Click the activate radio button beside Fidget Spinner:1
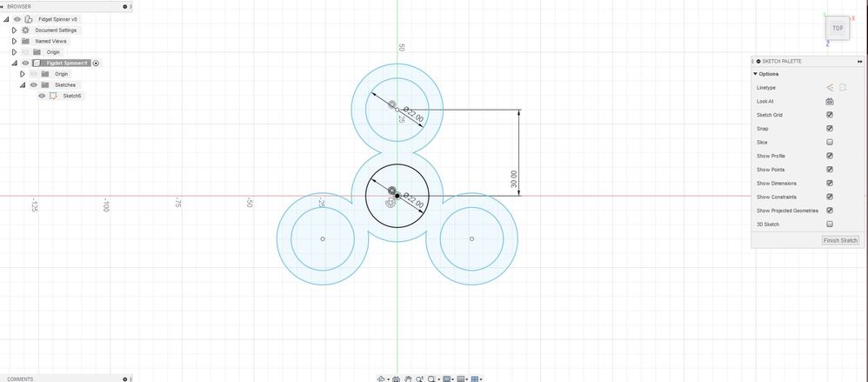 pos(96,64)
